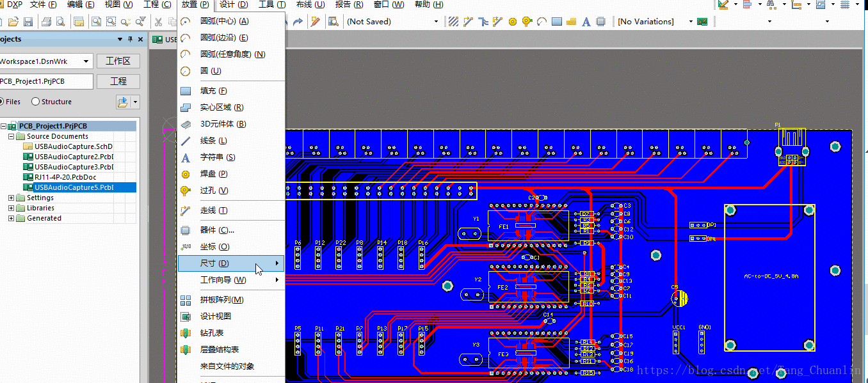Screen dimensions: 868x383
Task: Open the No Variations dropdown
Action: [691, 22]
